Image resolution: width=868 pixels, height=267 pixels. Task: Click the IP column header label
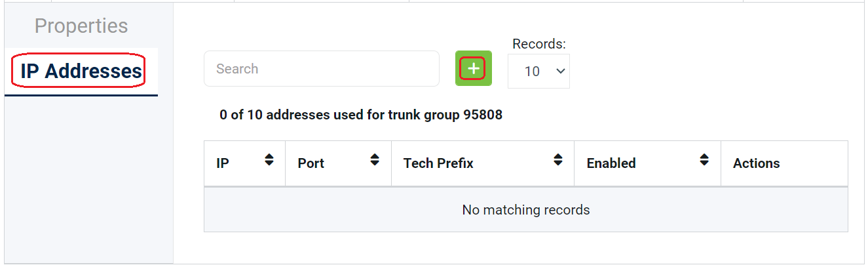click(223, 163)
